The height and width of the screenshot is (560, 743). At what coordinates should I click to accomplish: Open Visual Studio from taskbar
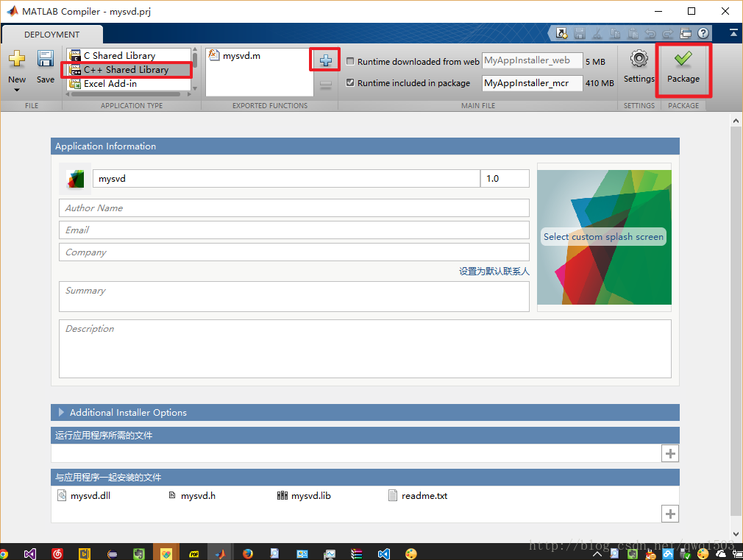[x=30, y=553]
